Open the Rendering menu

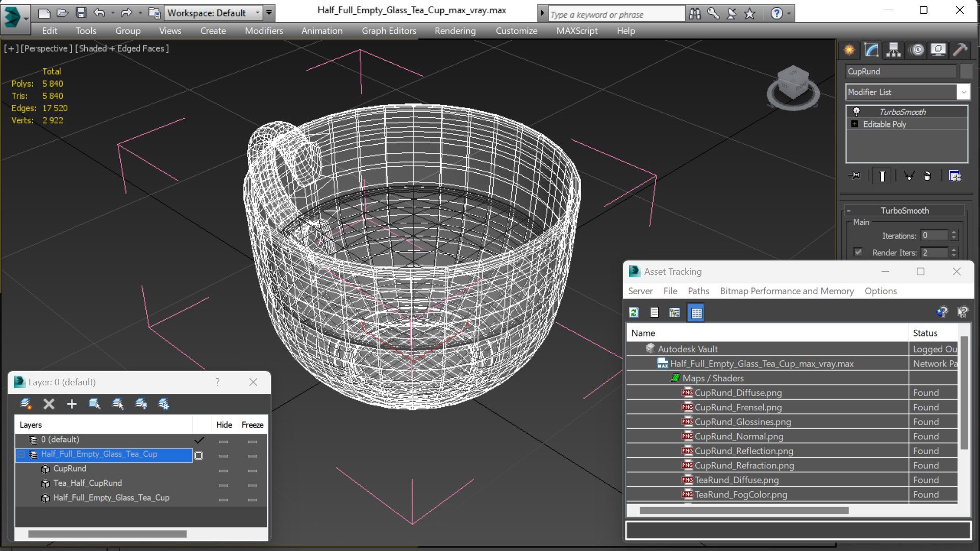click(x=455, y=31)
